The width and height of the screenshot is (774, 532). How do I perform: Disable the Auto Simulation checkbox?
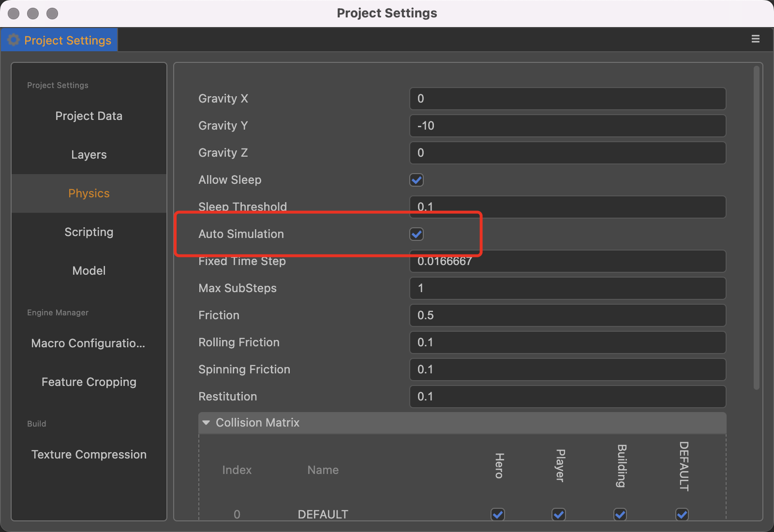[417, 234]
